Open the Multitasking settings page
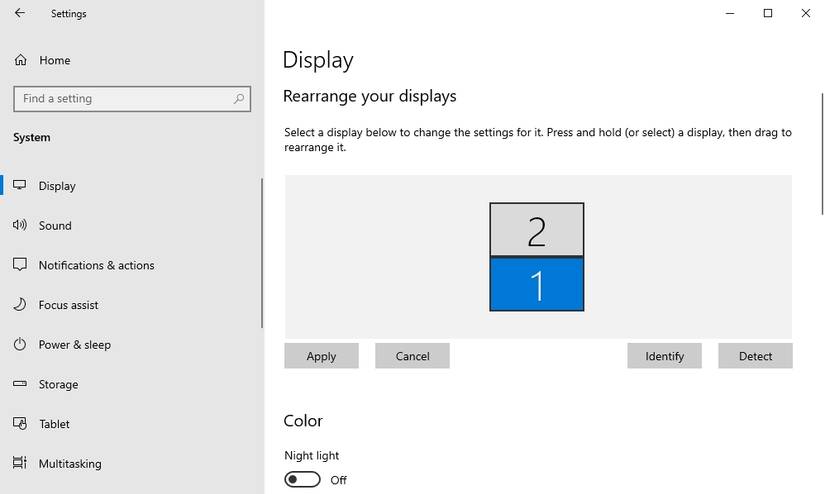The height and width of the screenshot is (494, 825). tap(69, 464)
